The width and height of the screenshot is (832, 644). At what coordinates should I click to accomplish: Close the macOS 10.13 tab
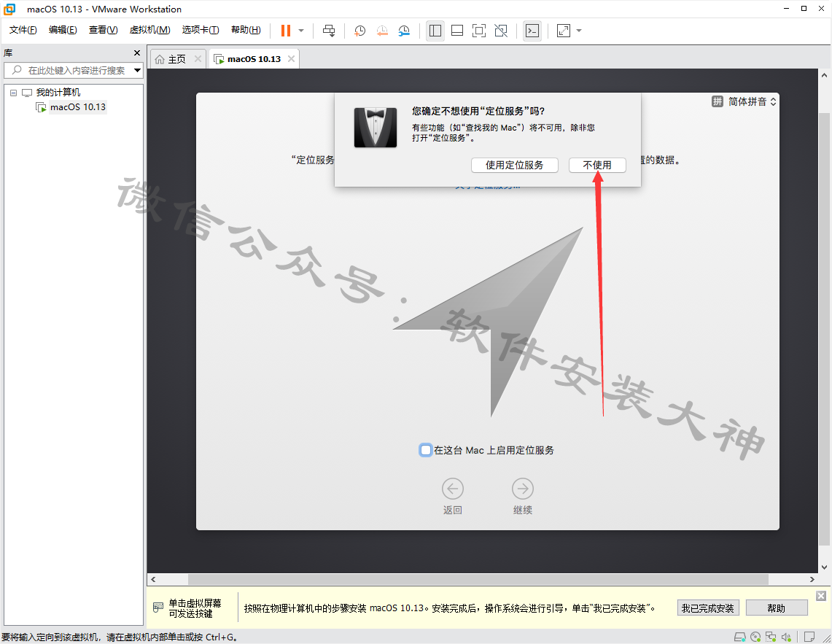pos(291,58)
